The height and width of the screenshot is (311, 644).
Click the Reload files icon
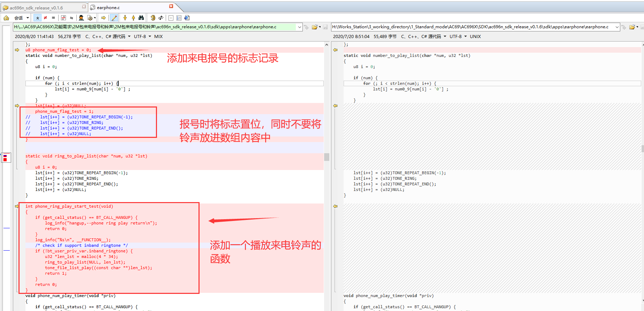pyautogui.click(x=161, y=18)
